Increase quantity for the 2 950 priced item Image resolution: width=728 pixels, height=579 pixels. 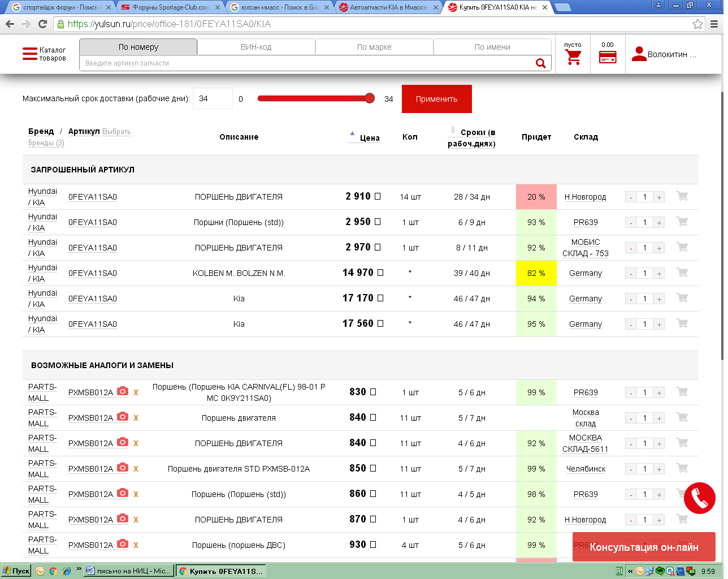(659, 223)
